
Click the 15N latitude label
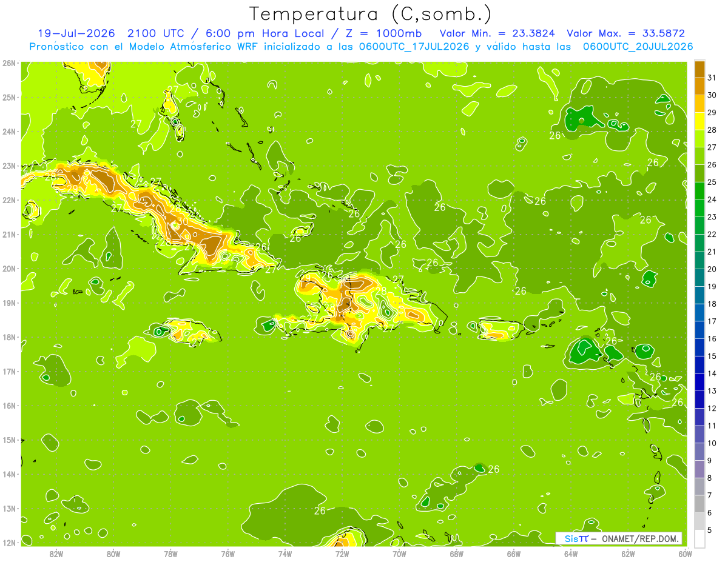8,440
